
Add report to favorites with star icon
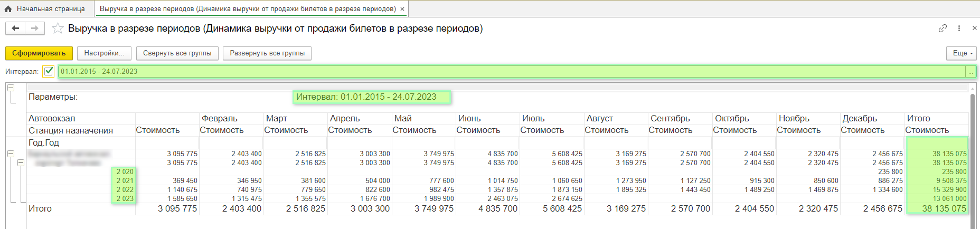(x=58, y=28)
